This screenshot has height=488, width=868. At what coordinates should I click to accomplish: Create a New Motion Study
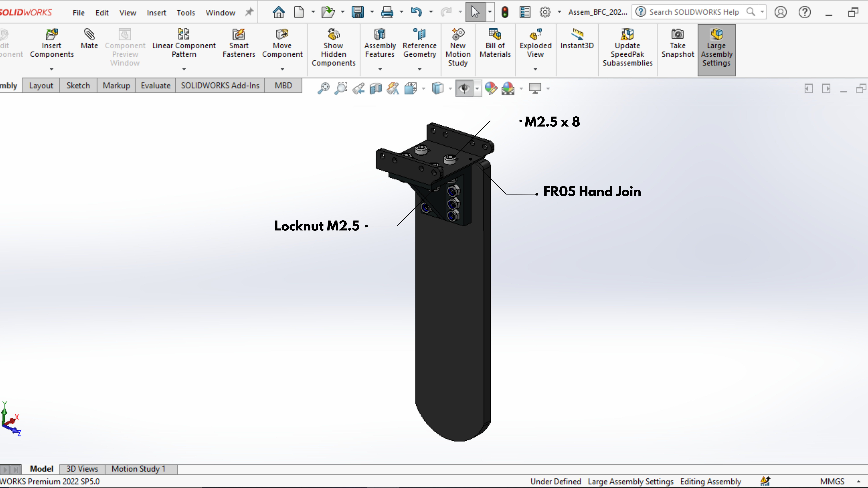point(458,47)
